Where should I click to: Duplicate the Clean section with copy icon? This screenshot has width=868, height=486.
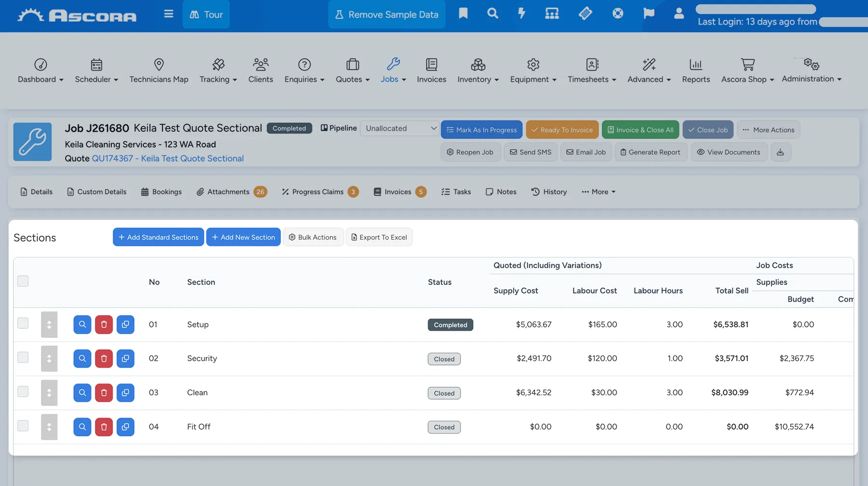pos(125,393)
